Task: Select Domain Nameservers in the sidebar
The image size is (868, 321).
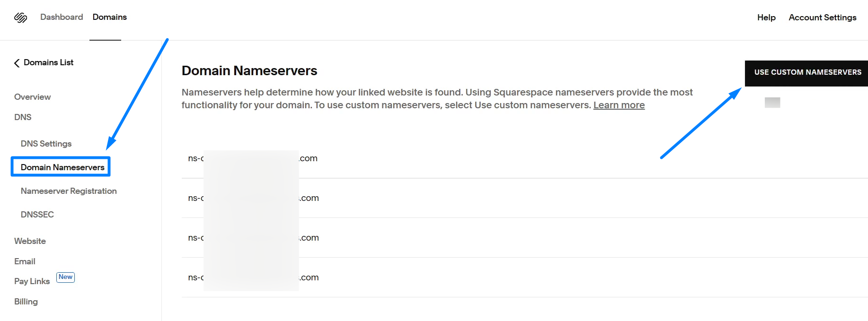Action: point(62,167)
